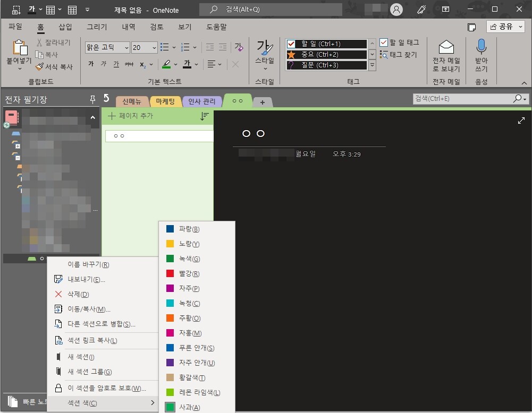Select the Orange (주황) section color
This screenshot has height=413, width=532.
pyautogui.click(x=197, y=318)
